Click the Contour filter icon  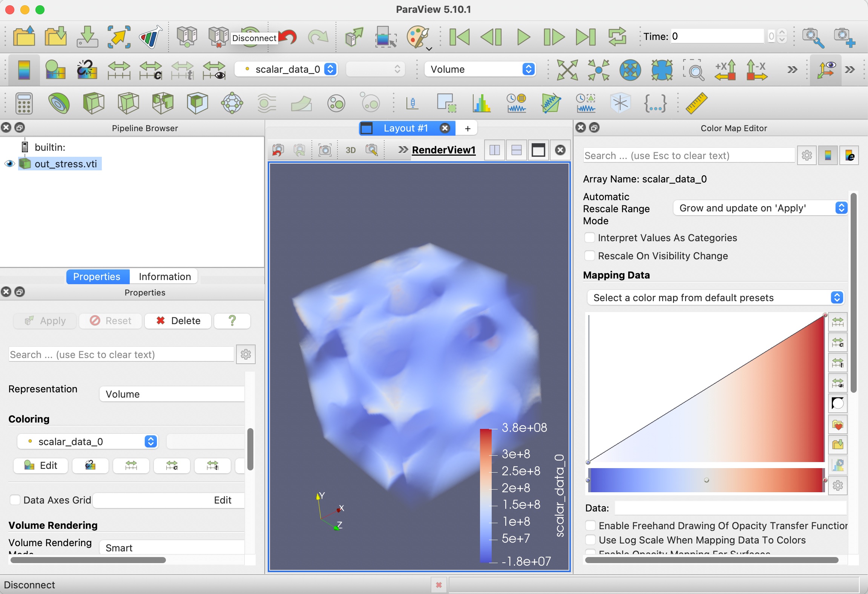click(x=59, y=103)
